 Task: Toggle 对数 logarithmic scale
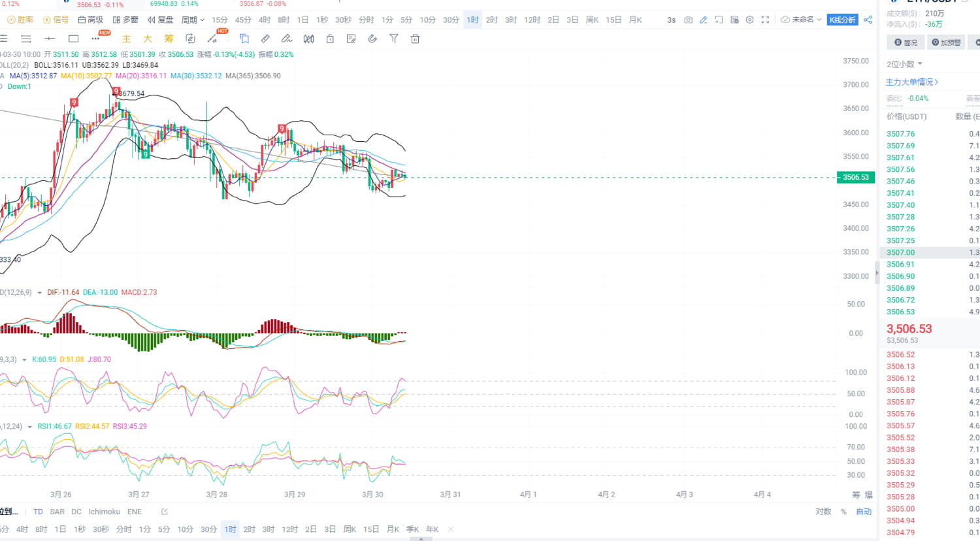click(823, 512)
